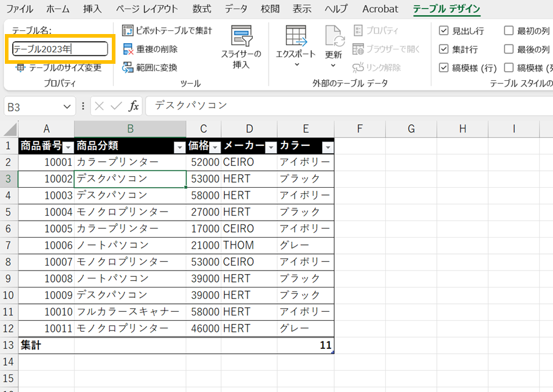Click the Convert to Range icon
553x392 pixels.
coord(128,67)
